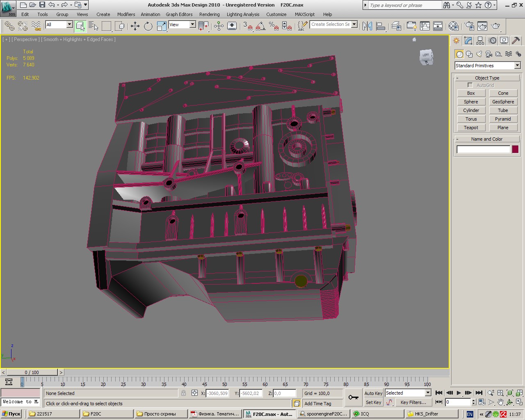Click the Align tool icon
The width and height of the screenshot is (525, 420).
(x=381, y=26)
